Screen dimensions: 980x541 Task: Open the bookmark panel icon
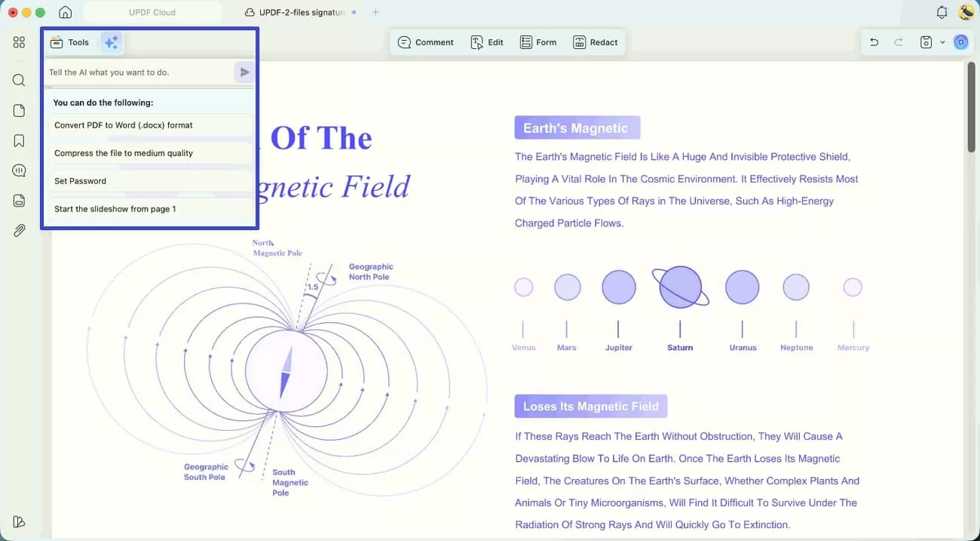coord(19,140)
